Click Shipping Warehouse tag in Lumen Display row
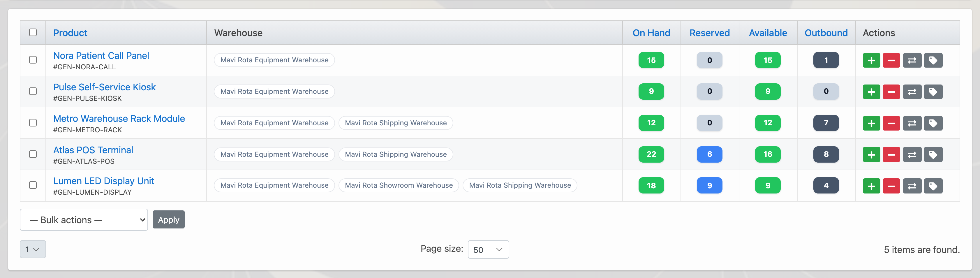The height and width of the screenshot is (278, 980). tap(520, 185)
